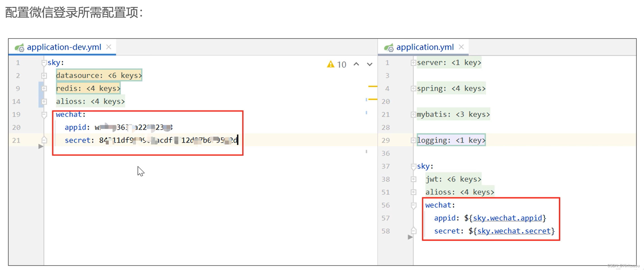The width and height of the screenshot is (644, 270).
Task: Go to previous highlighted problem arrow
Action: 356,64
